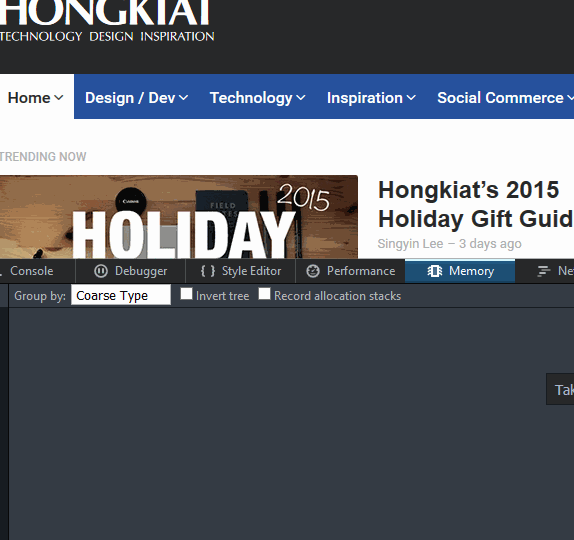Expand the Design / Dev menu chevron
The height and width of the screenshot is (540, 574).
[x=183, y=97]
